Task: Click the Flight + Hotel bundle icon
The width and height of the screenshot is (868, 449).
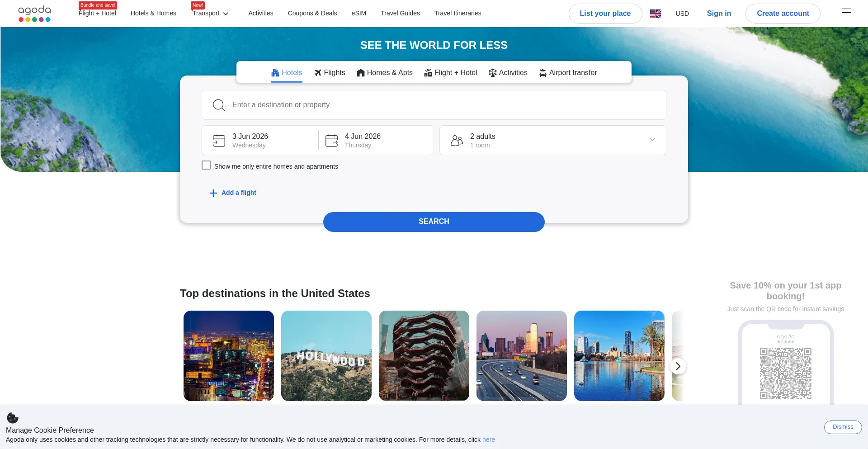Action: pos(428,73)
